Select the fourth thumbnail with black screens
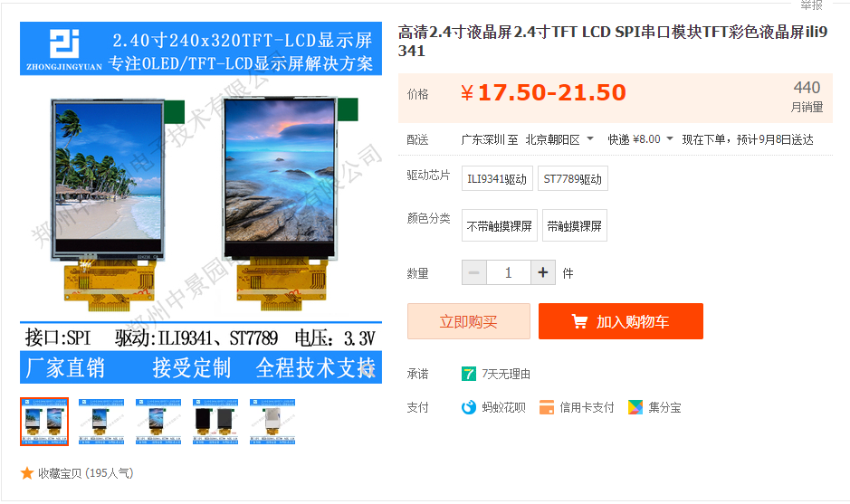Image resolution: width=850 pixels, height=504 pixels. pyautogui.click(x=215, y=422)
